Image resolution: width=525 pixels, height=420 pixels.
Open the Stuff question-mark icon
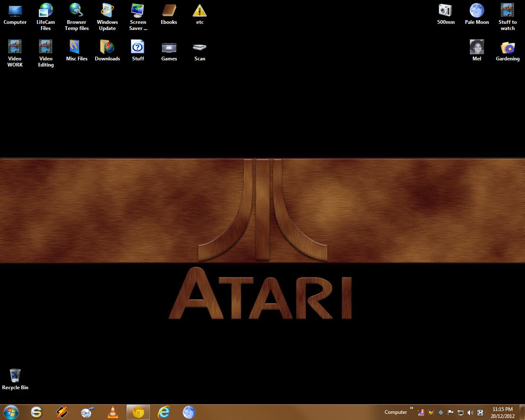(138, 50)
